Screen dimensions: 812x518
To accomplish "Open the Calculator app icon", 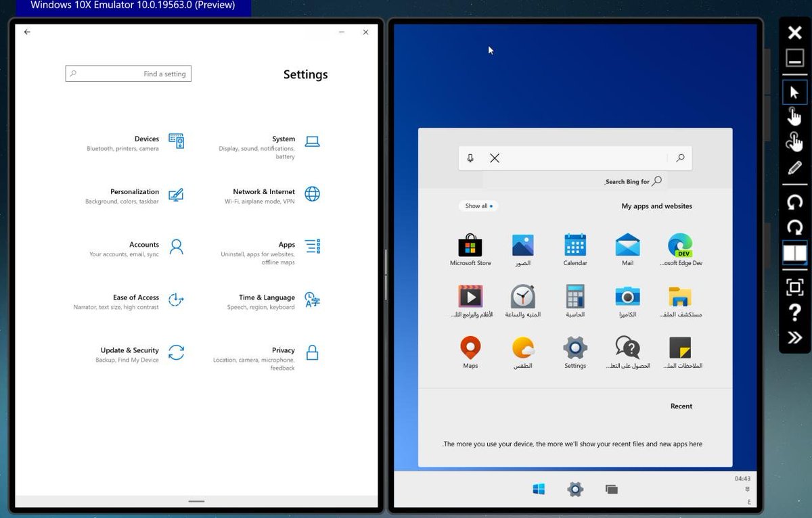I will pos(575,301).
